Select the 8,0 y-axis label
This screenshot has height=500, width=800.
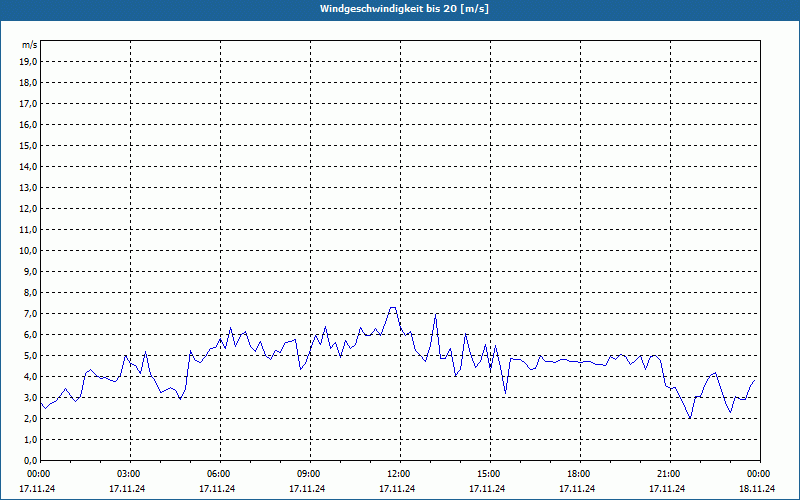[31, 292]
